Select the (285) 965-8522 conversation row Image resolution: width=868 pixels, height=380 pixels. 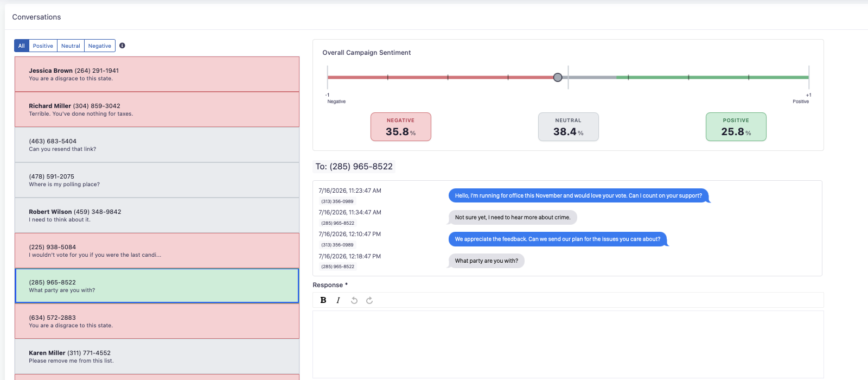157,286
